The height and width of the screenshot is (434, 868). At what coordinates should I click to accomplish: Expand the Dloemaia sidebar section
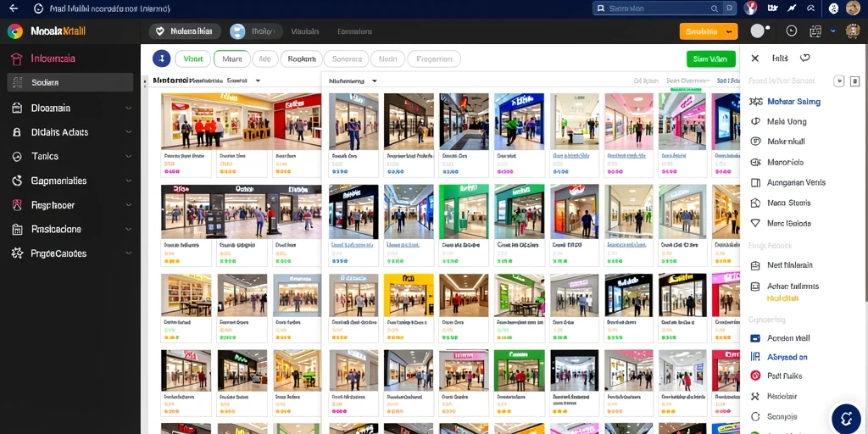click(x=71, y=108)
